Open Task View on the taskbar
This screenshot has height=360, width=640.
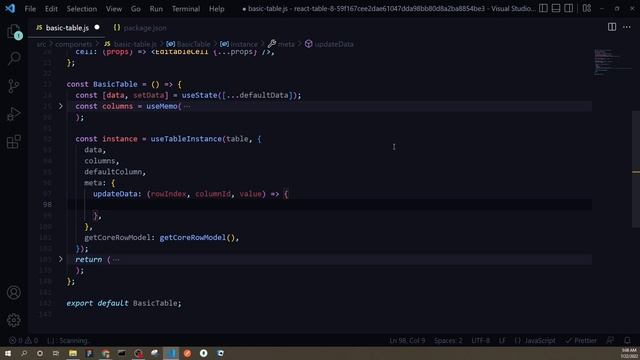click(x=56, y=353)
